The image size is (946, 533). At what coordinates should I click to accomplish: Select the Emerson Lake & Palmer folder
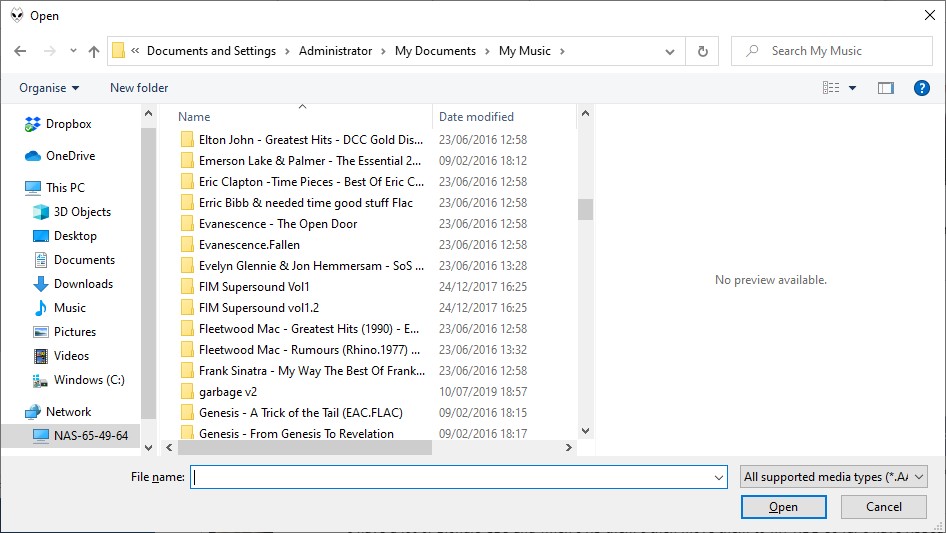coord(300,161)
